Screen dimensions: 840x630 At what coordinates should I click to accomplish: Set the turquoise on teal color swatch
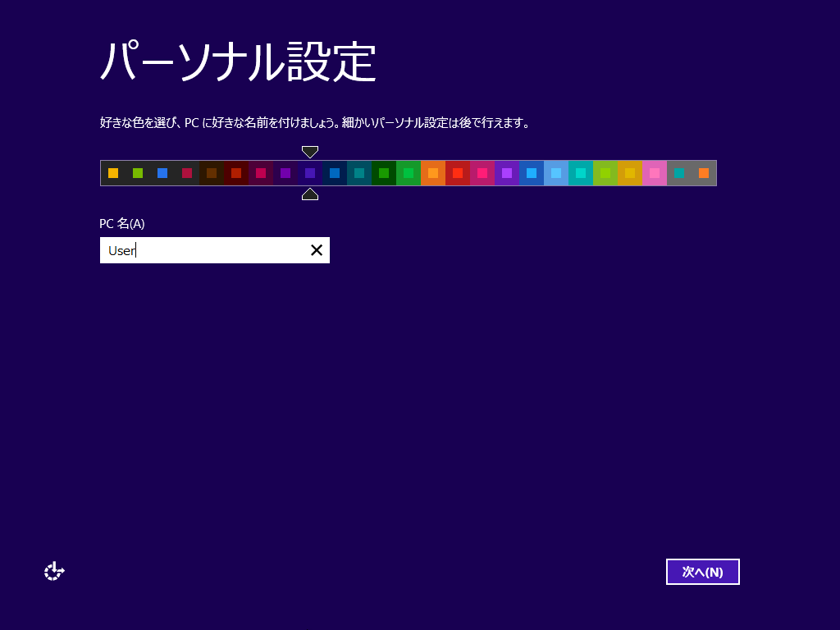(x=582, y=173)
